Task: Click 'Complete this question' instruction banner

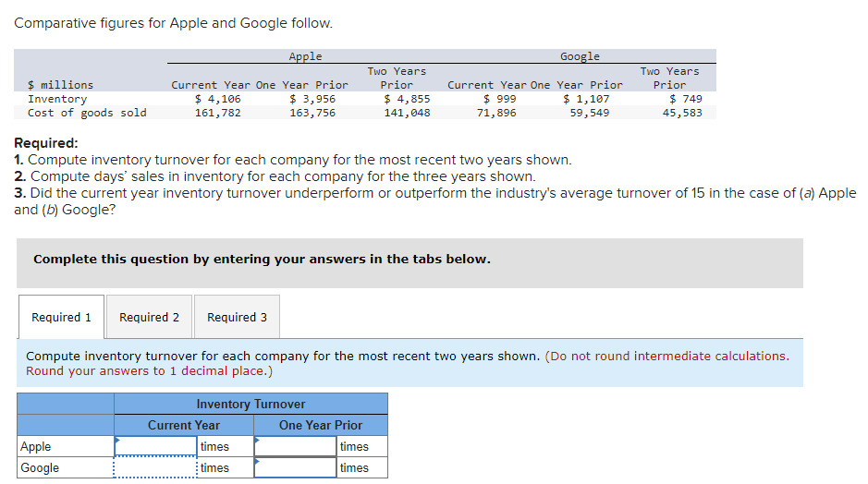Action: click(x=410, y=263)
